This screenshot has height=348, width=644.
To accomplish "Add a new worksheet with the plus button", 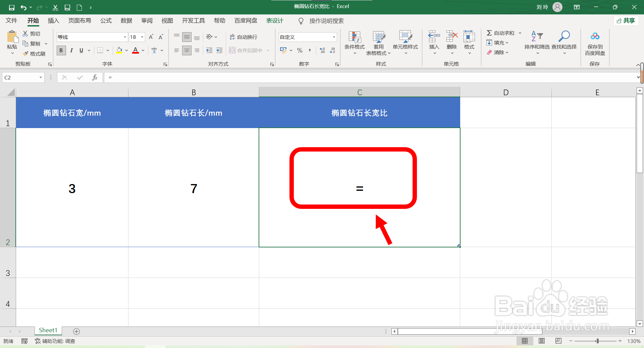I will (x=76, y=331).
